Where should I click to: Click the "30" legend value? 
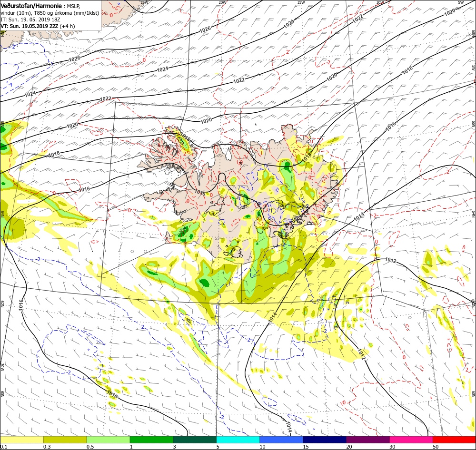click(392, 447)
